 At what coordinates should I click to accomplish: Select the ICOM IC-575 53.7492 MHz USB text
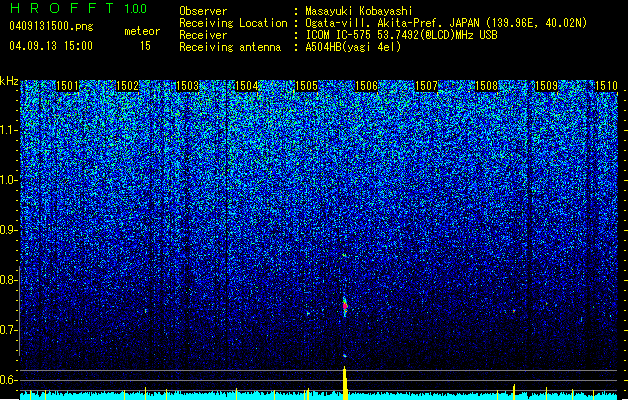pos(402,35)
